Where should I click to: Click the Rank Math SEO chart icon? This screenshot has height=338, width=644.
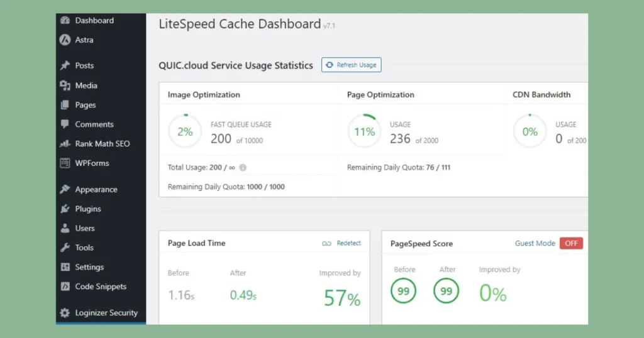[65, 144]
